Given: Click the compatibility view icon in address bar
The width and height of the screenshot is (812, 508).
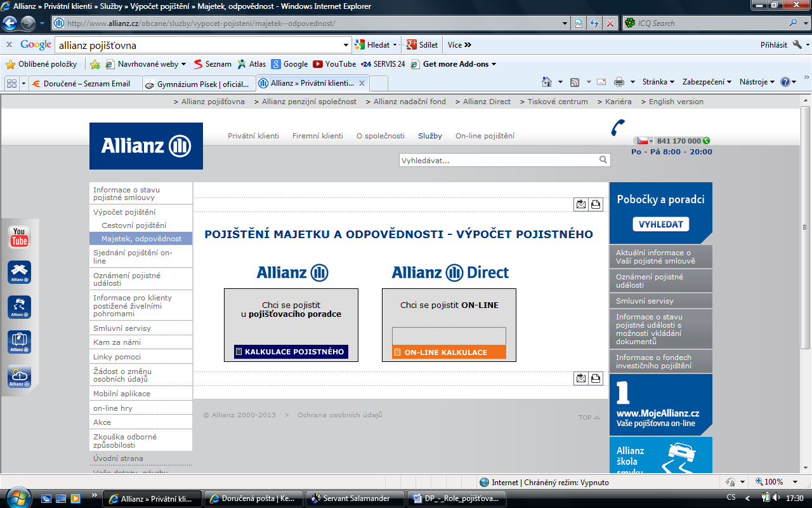Looking at the screenshot, I should pyautogui.click(x=579, y=23).
